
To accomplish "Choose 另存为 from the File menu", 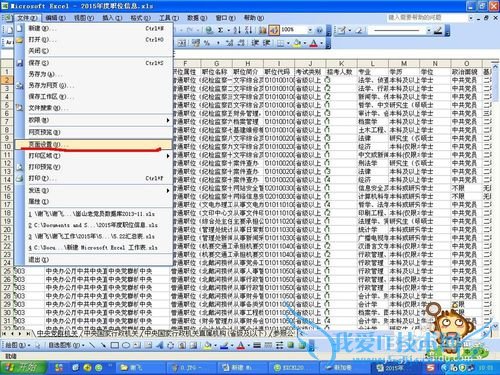I will [x=93, y=74].
